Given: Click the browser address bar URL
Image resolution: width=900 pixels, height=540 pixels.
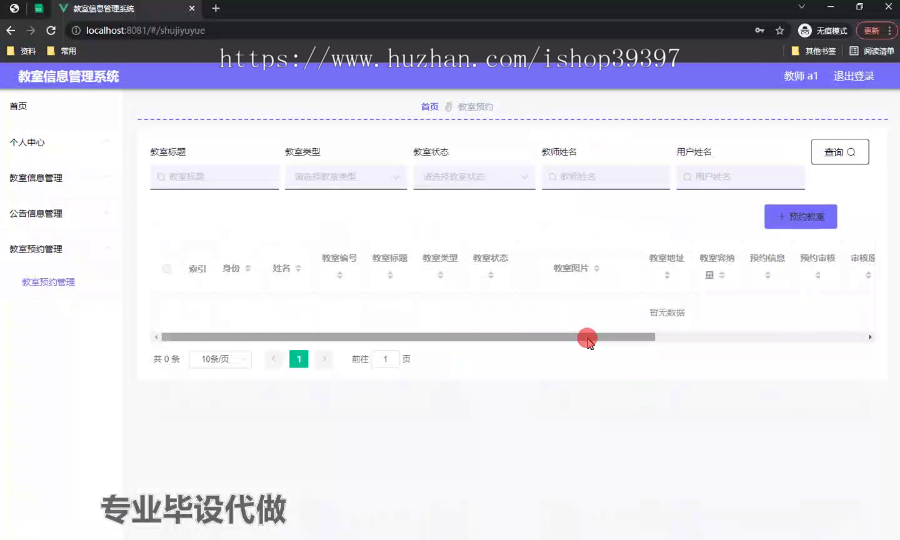Looking at the screenshot, I should [x=145, y=30].
